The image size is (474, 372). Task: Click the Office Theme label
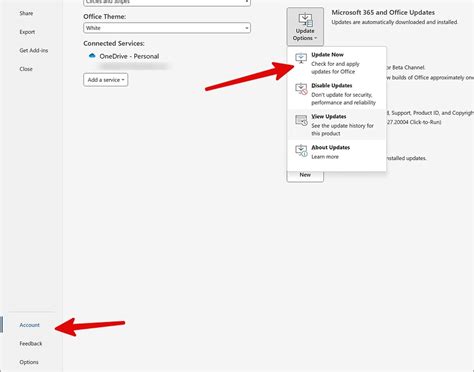[x=104, y=16]
